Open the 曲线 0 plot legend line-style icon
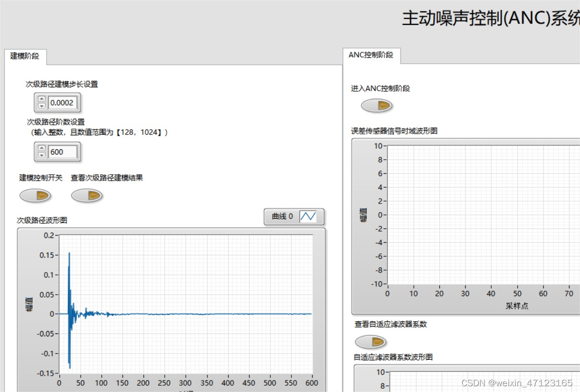The width and height of the screenshot is (580, 392). 309,216
